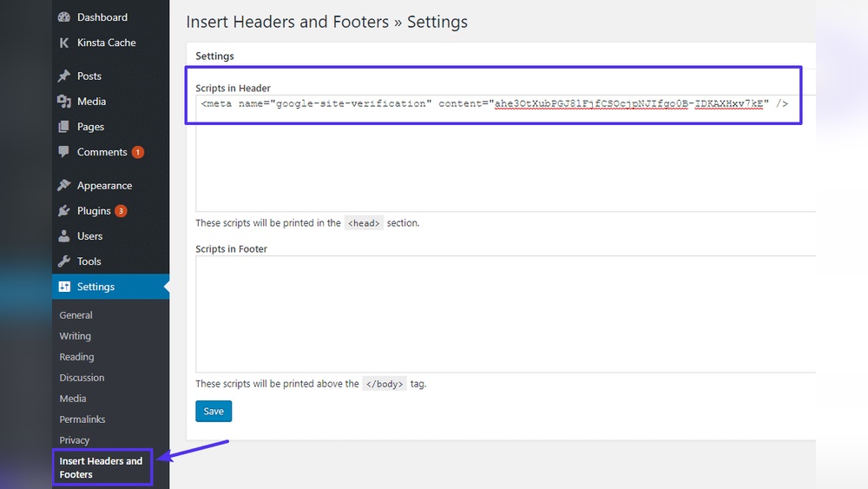The width and height of the screenshot is (868, 489).
Task: Open Media settings submenu under Settings
Action: (x=73, y=399)
